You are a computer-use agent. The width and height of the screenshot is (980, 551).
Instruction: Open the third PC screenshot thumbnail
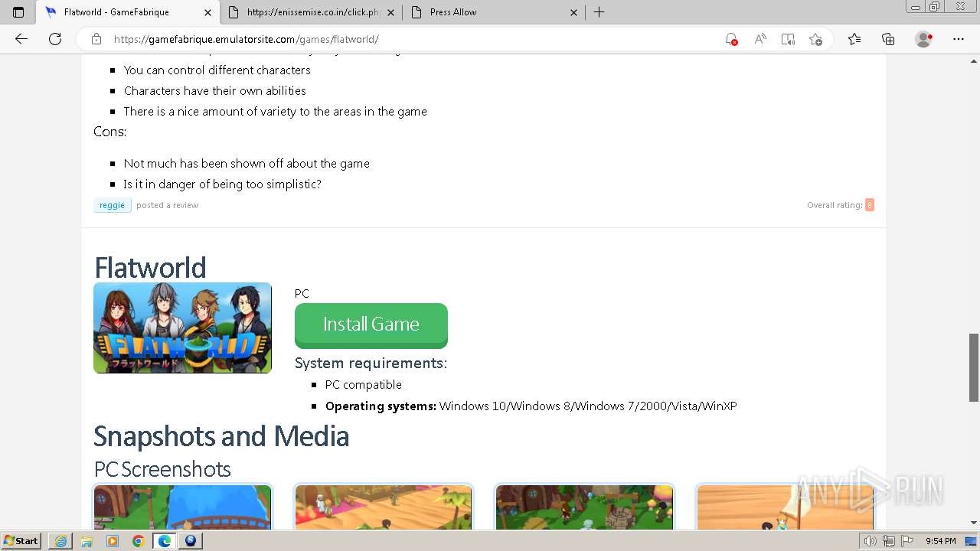click(584, 507)
